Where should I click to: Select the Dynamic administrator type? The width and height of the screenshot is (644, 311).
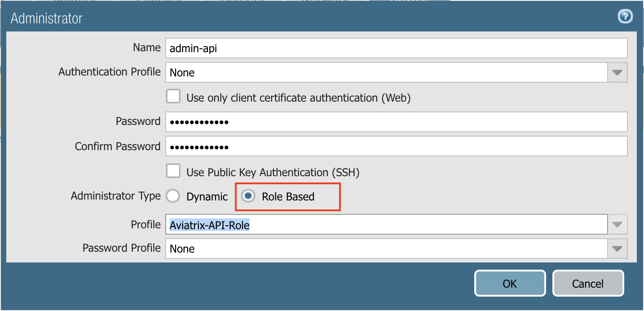[173, 196]
